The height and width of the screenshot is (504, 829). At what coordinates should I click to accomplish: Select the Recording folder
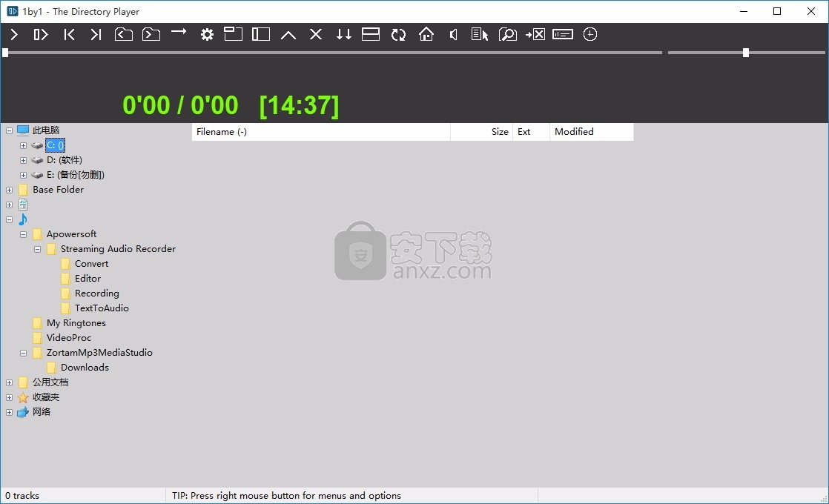pyautogui.click(x=96, y=294)
